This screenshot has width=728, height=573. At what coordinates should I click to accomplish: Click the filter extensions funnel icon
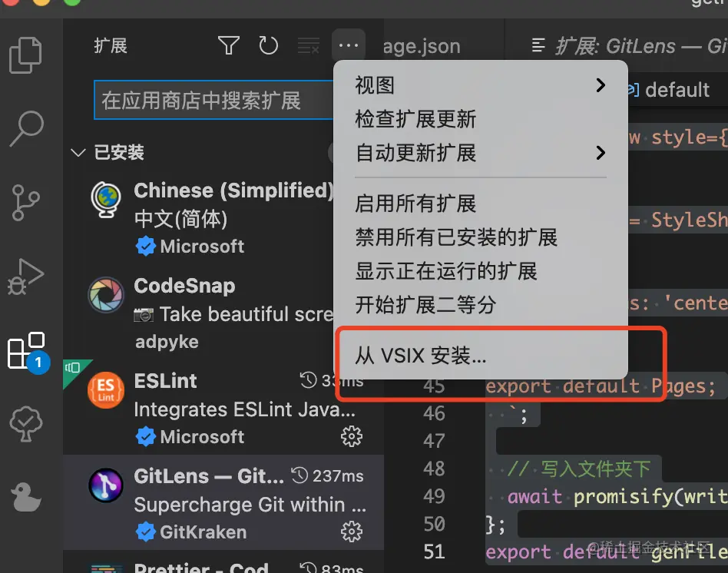click(228, 45)
